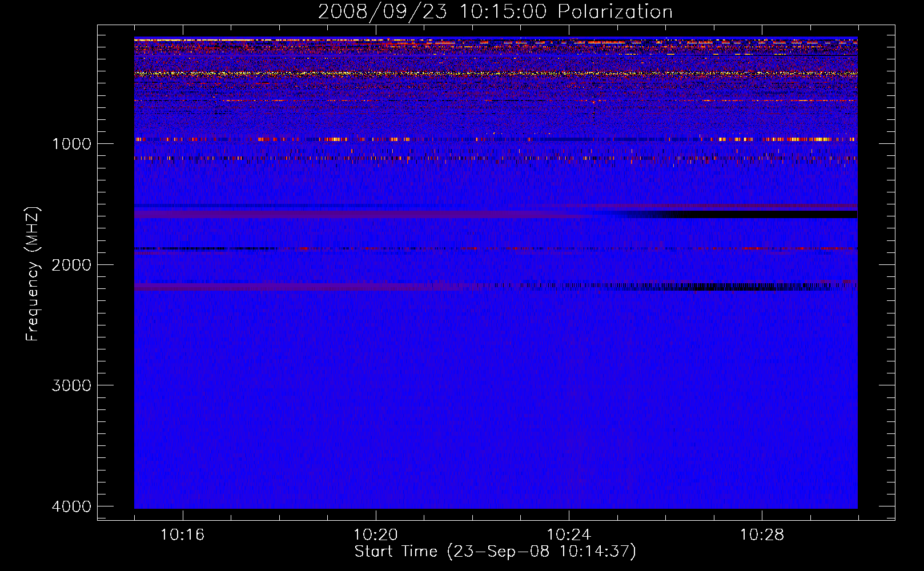Click the 1000 frequency tick label
924x571 pixels.
(71, 143)
